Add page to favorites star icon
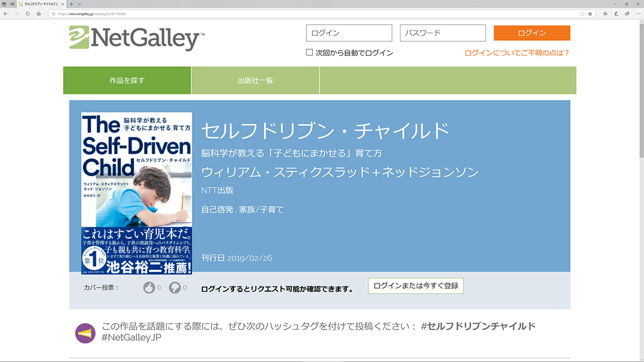Screen dimensions: 644x362 tap(590, 14)
